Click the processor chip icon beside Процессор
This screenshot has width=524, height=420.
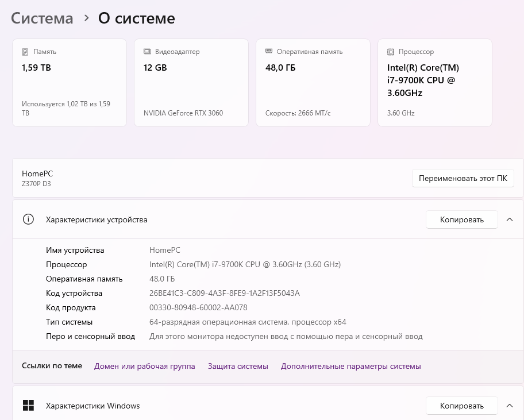[391, 52]
